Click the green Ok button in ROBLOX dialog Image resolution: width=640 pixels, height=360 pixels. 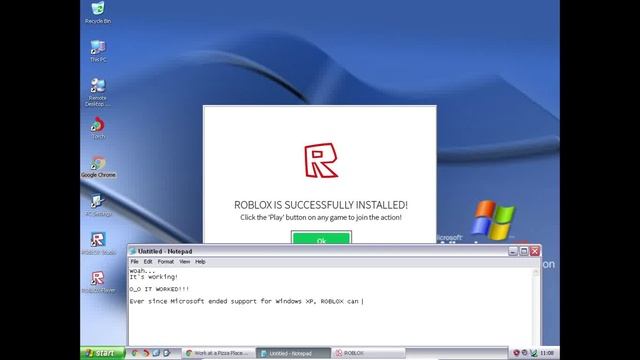(x=321, y=238)
